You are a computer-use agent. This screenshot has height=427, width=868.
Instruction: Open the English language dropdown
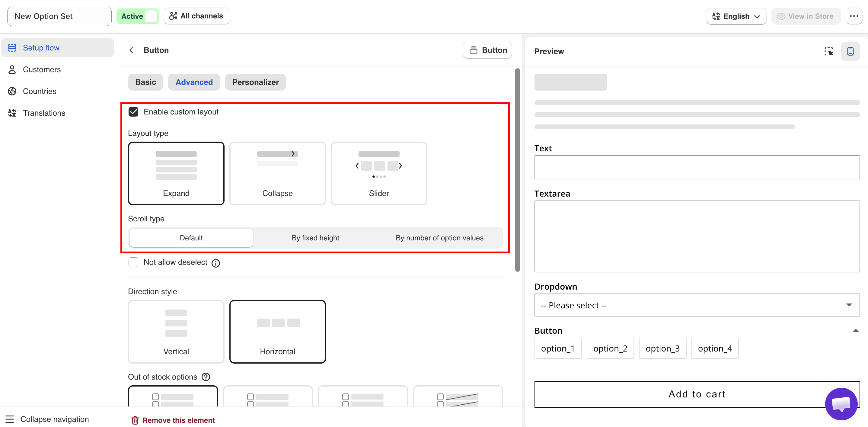[736, 16]
